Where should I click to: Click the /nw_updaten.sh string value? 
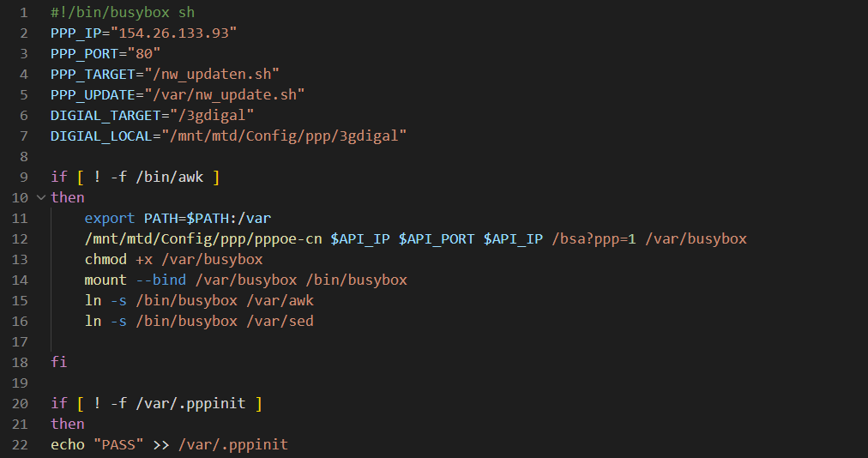tap(212, 75)
